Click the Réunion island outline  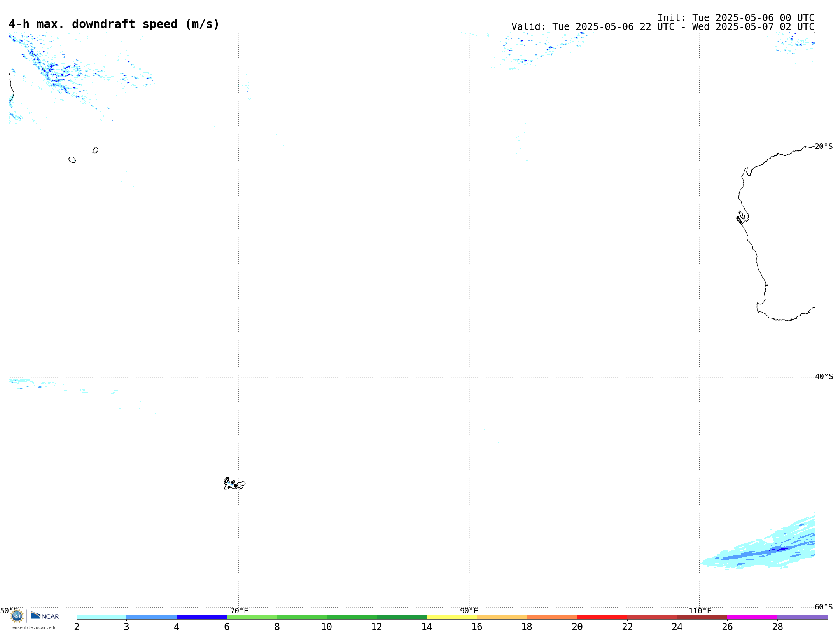coord(72,160)
